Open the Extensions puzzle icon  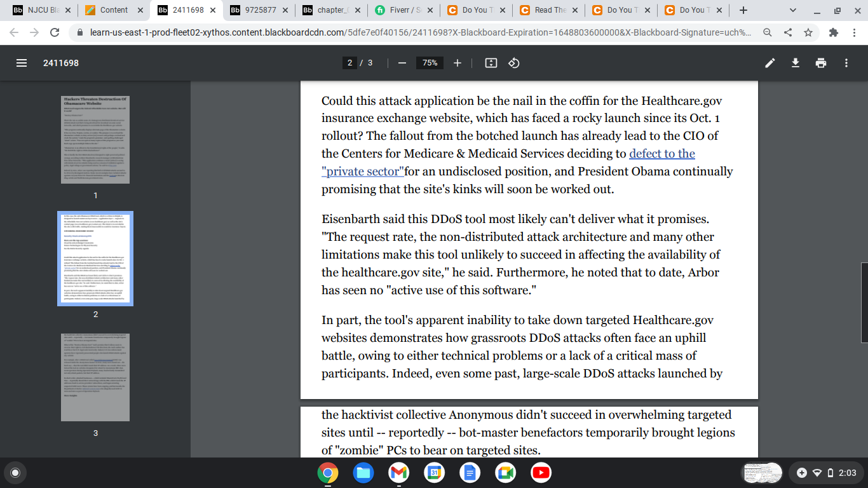click(x=834, y=32)
